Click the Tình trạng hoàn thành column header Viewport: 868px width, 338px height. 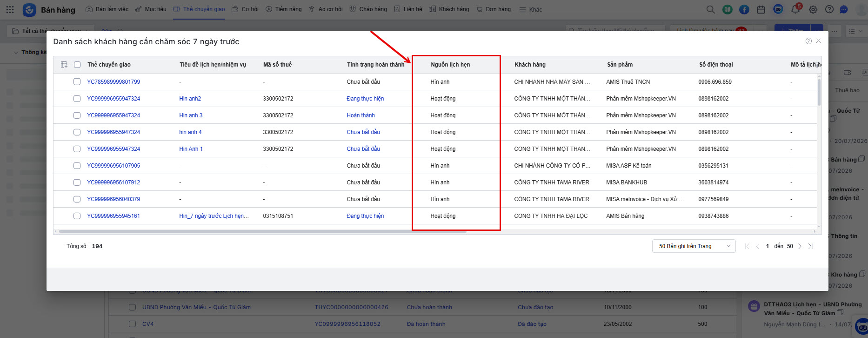pos(376,65)
